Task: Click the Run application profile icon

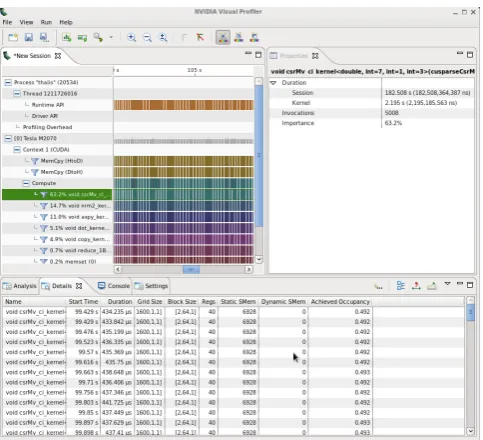Action: click(x=67, y=37)
